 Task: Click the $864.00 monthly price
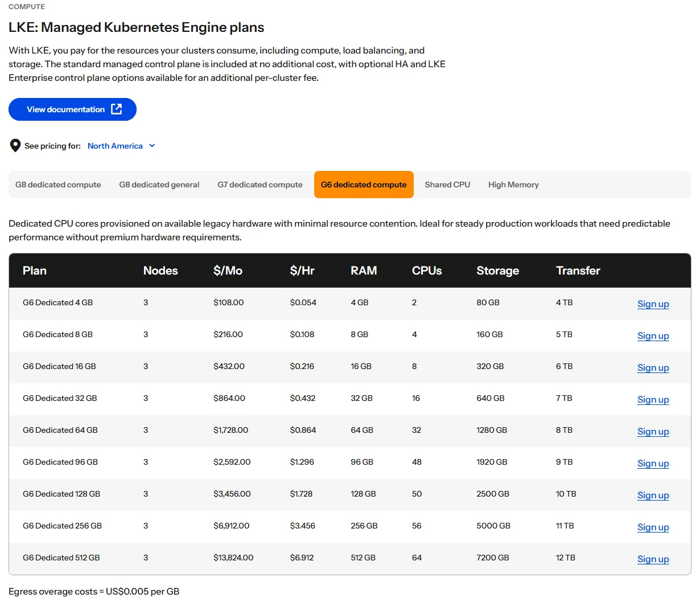(x=229, y=398)
